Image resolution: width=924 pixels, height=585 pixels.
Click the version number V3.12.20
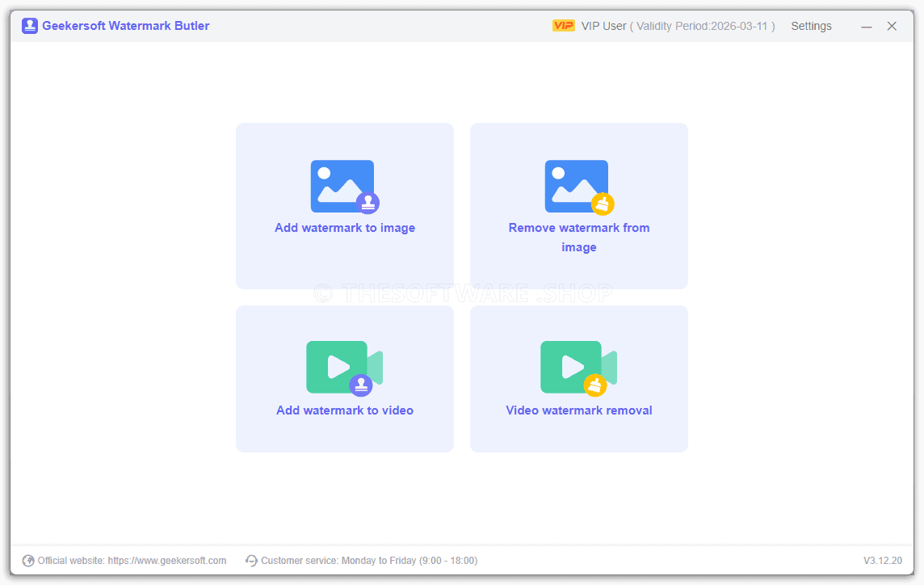click(x=883, y=560)
